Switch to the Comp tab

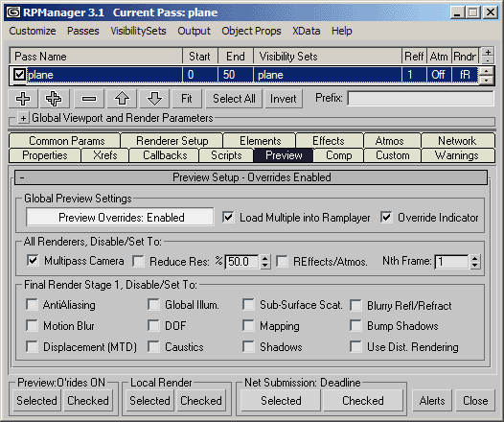(339, 155)
